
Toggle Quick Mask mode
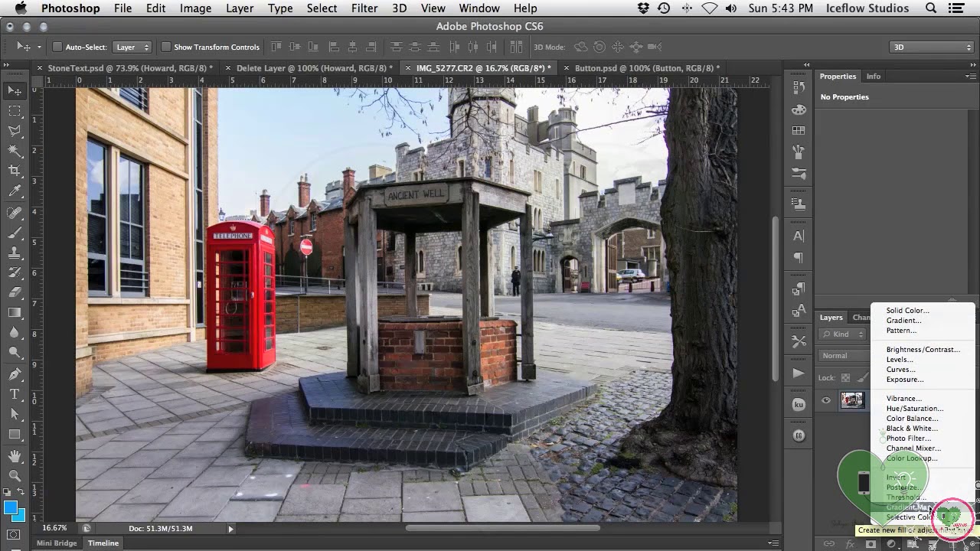tap(15, 534)
